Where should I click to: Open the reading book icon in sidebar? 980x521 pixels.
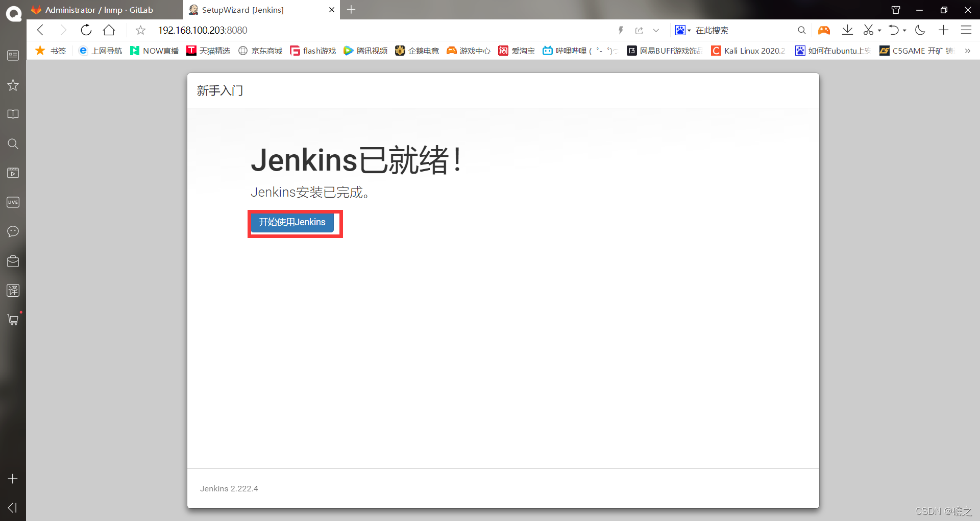13,114
